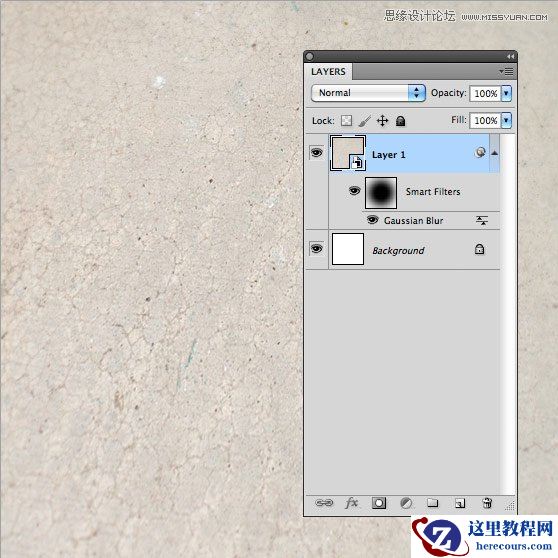Click the Fill value field

click(485, 121)
